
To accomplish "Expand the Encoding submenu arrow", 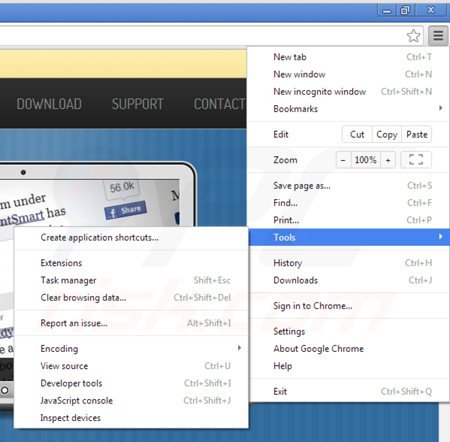I will [x=239, y=348].
